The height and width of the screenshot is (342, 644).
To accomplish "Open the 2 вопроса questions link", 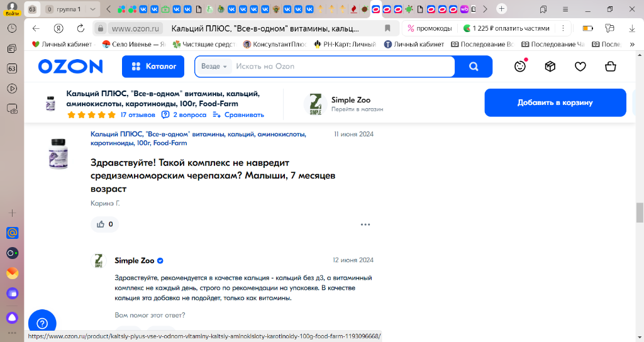I will point(184,115).
